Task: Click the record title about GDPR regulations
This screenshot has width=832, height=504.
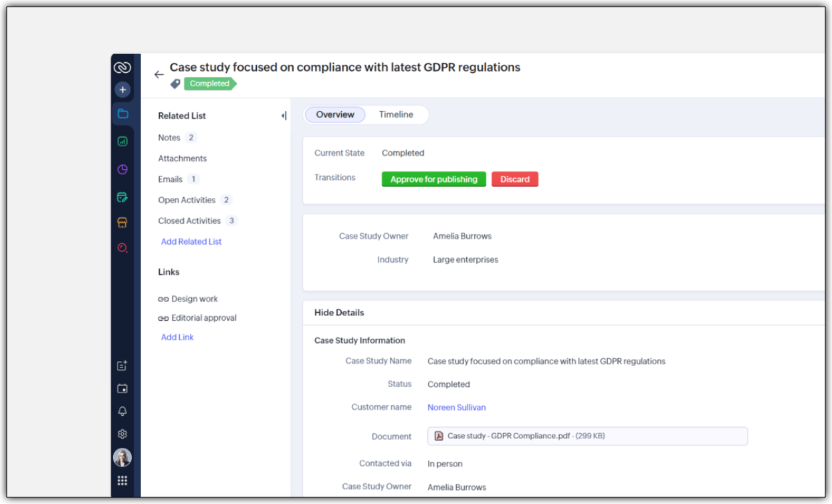Action: coord(344,67)
